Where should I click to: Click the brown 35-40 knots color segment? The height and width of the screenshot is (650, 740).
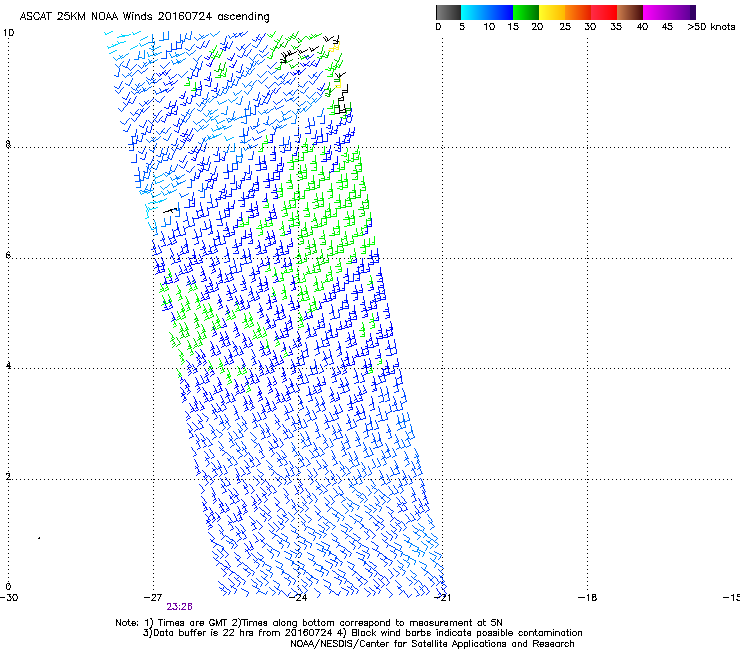pos(630,12)
